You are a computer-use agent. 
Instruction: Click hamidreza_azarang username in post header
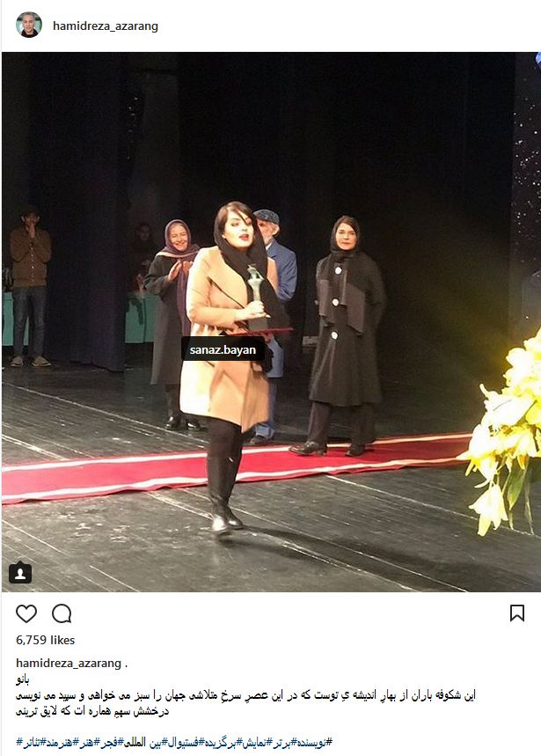pyautogui.click(x=106, y=26)
